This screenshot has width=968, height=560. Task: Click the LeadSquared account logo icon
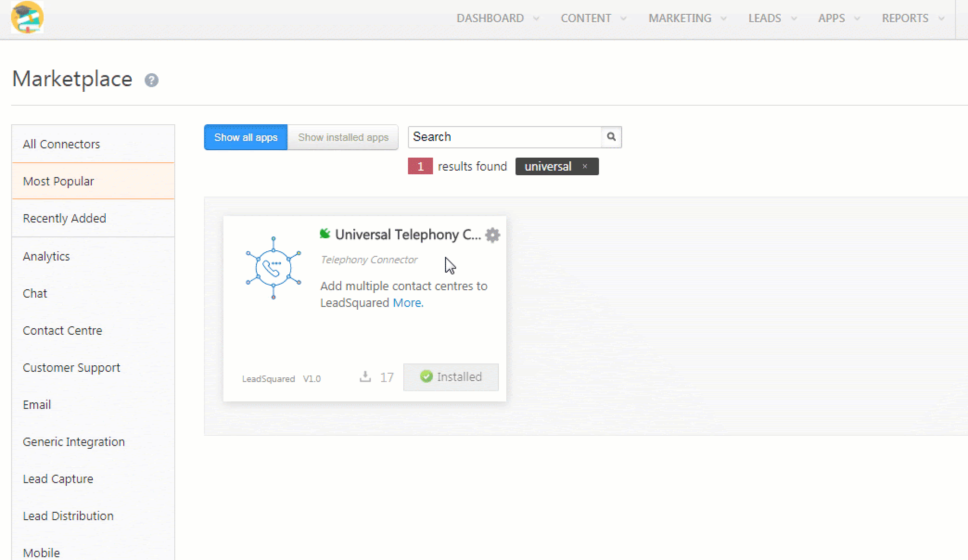tap(27, 17)
